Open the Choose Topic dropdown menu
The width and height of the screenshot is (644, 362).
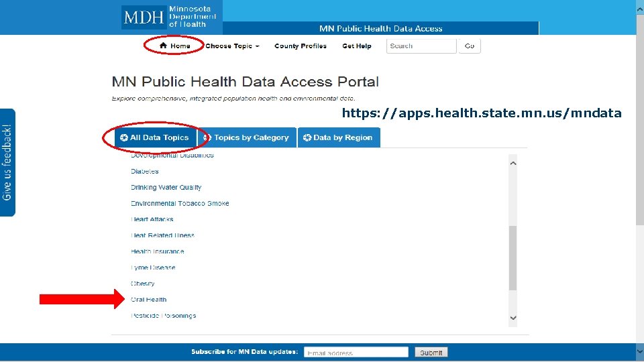tap(233, 46)
